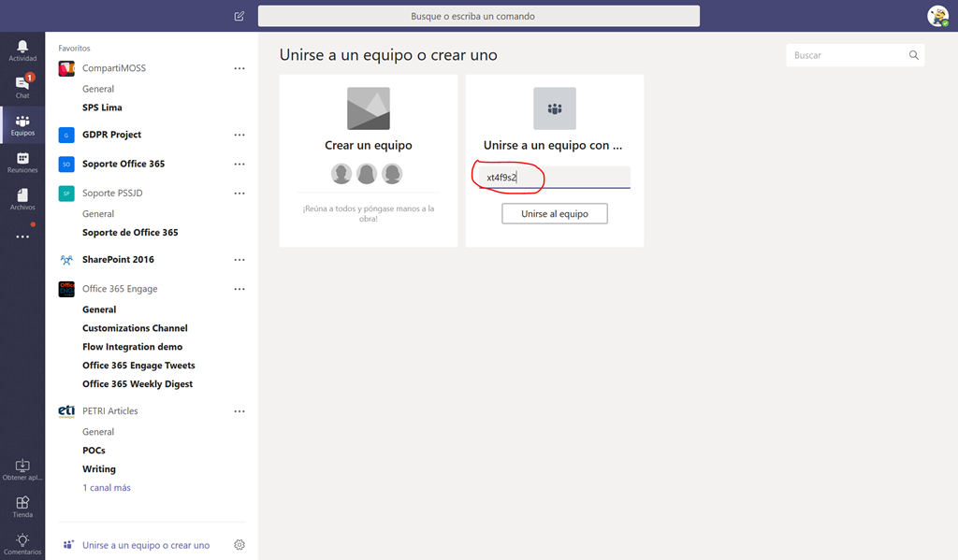Open more options for CompartiMOSS team

tap(239, 68)
